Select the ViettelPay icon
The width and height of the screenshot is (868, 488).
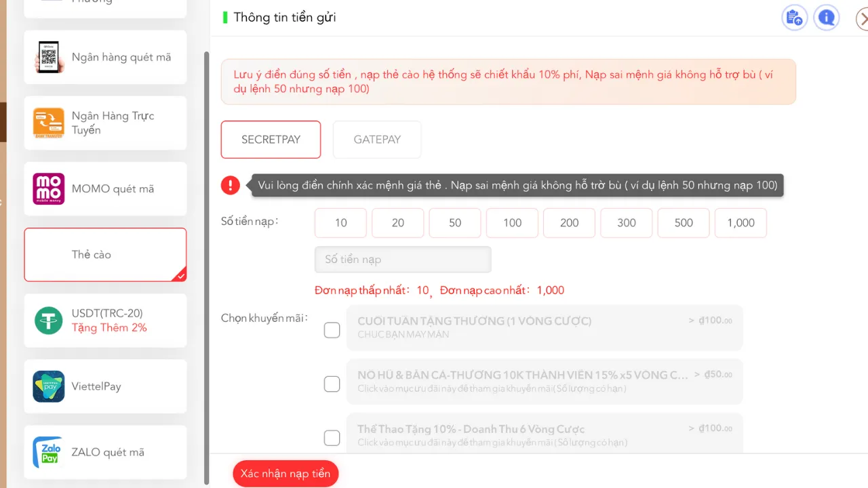tap(49, 386)
